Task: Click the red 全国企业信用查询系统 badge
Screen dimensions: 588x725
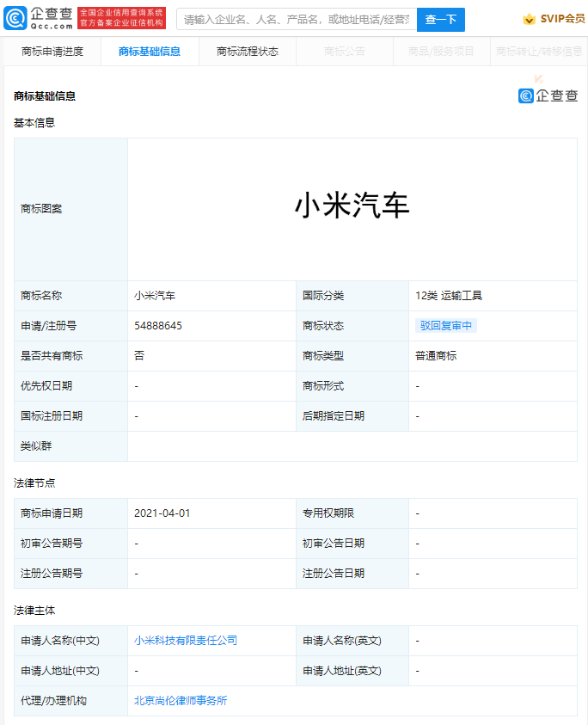Action: [121, 19]
